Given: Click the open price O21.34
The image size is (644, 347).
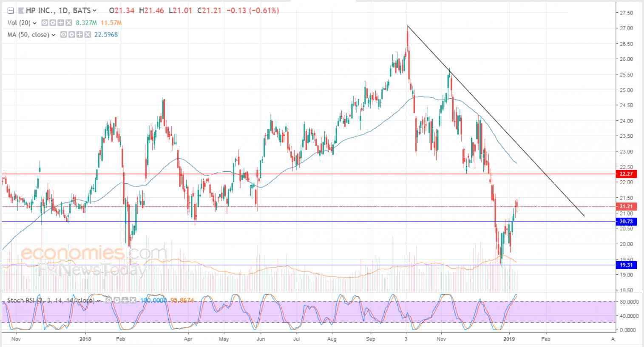Looking at the screenshot, I should [x=122, y=11].
